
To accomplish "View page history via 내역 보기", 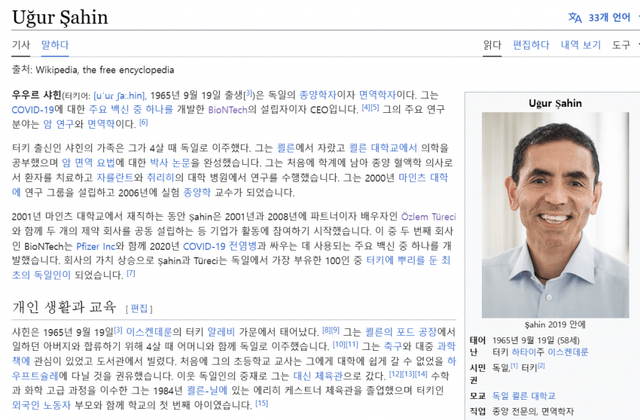I will [580, 45].
